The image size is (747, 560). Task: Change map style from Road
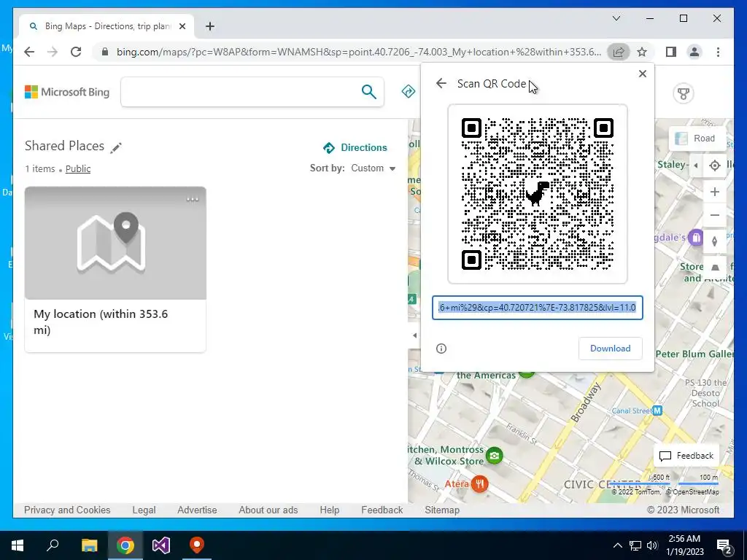tap(697, 138)
